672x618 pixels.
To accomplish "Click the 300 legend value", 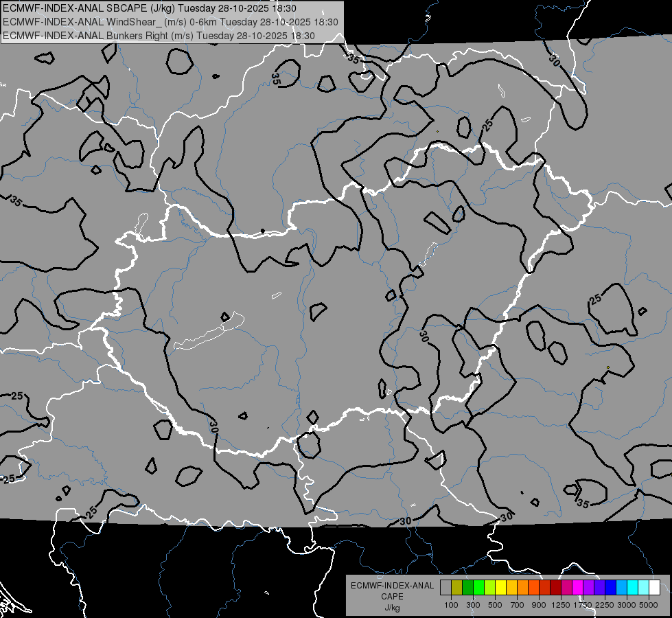I will coord(473,605).
